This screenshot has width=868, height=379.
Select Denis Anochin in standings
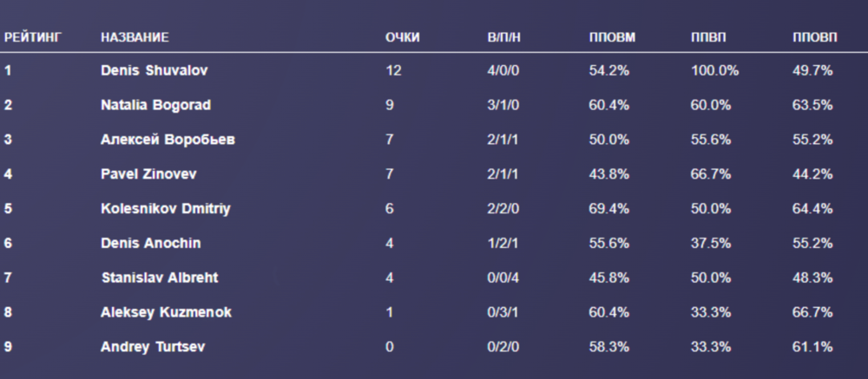click(x=151, y=243)
